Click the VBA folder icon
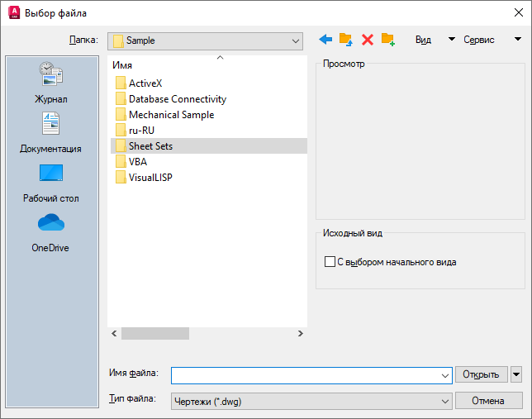The image size is (532, 419). [x=121, y=161]
